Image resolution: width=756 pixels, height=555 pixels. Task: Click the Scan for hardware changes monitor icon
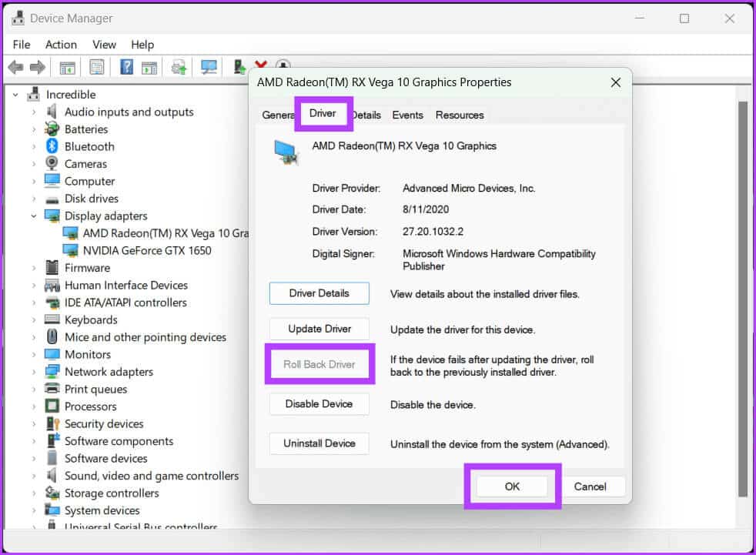coord(209,68)
